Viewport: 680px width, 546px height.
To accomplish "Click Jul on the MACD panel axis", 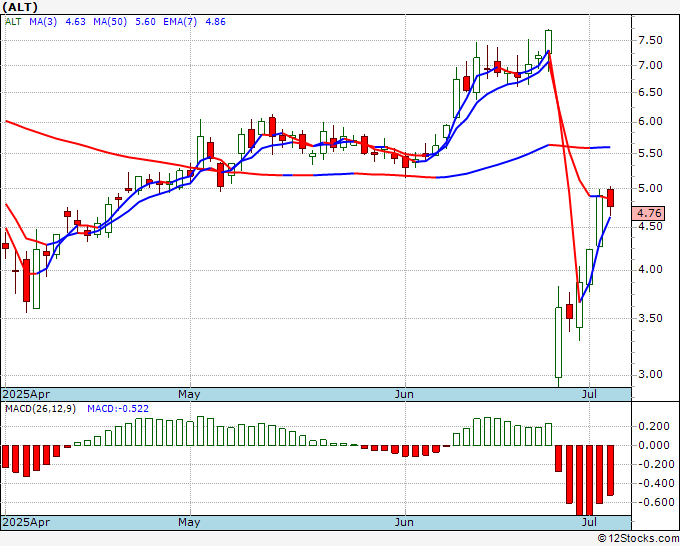I will tap(589, 522).
